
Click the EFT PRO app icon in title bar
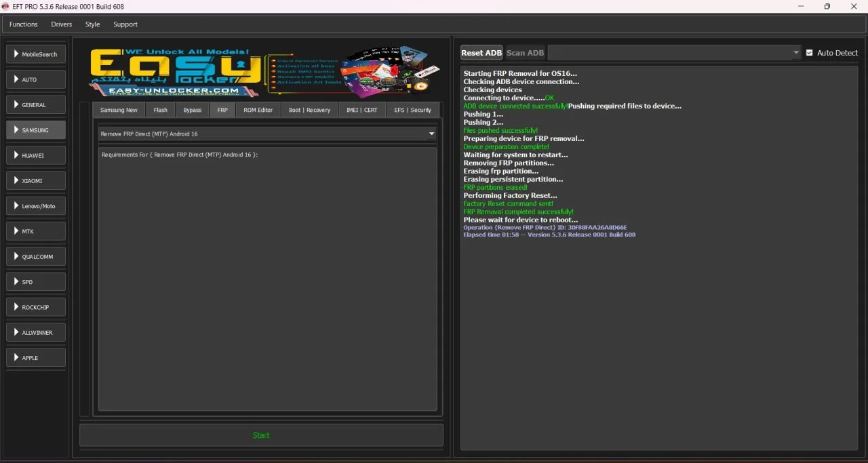(x=5, y=6)
